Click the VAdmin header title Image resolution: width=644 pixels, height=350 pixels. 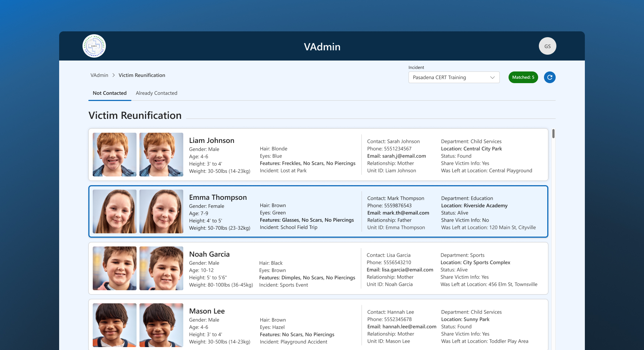click(322, 47)
